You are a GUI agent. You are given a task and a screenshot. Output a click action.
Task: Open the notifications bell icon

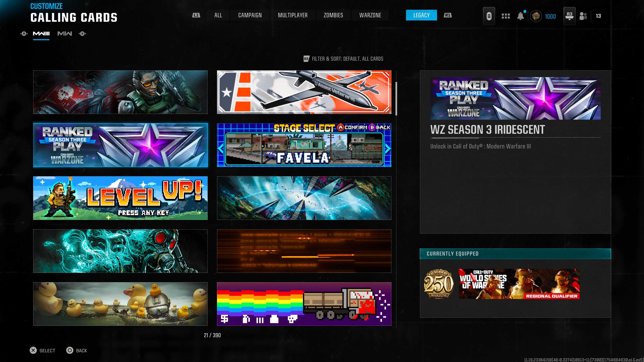pyautogui.click(x=520, y=16)
